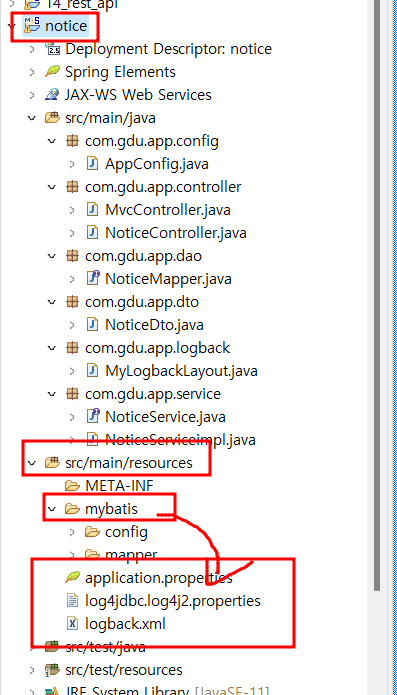Click the MyLogbackLayout.java file icon

[x=92, y=371]
